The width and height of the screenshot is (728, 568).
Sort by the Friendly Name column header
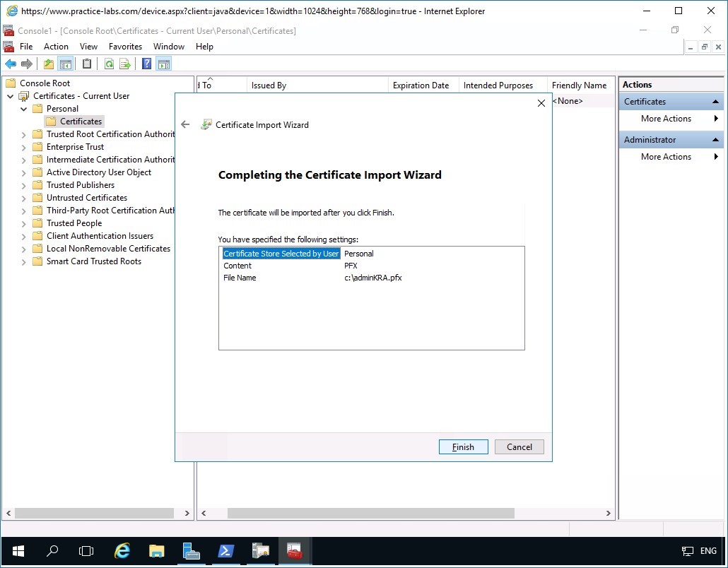pyautogui.click(x=580, y=85)
